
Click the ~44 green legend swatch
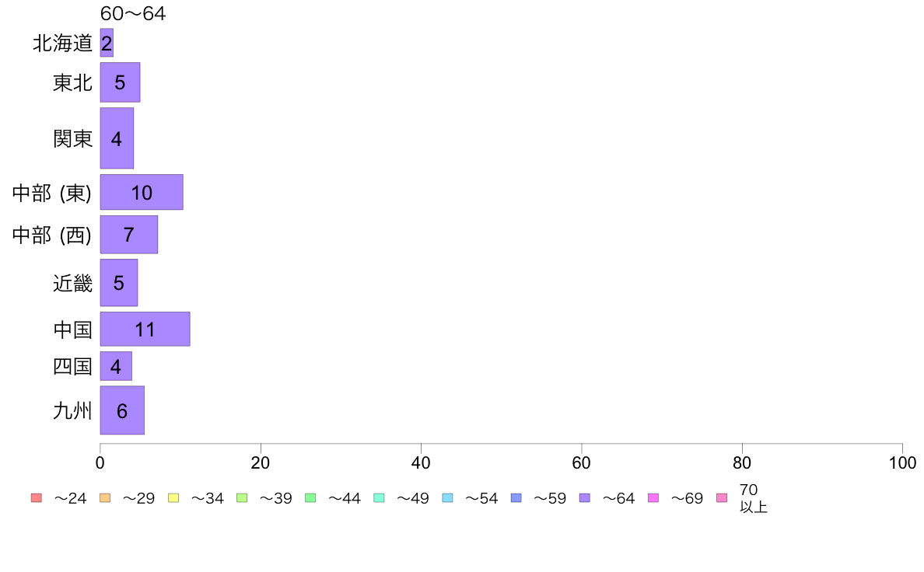310,497
